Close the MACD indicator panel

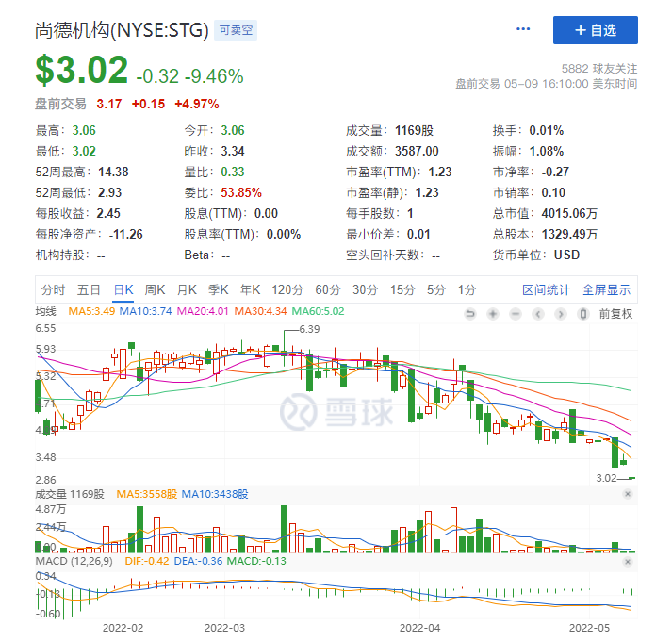[x=629, y=563]
